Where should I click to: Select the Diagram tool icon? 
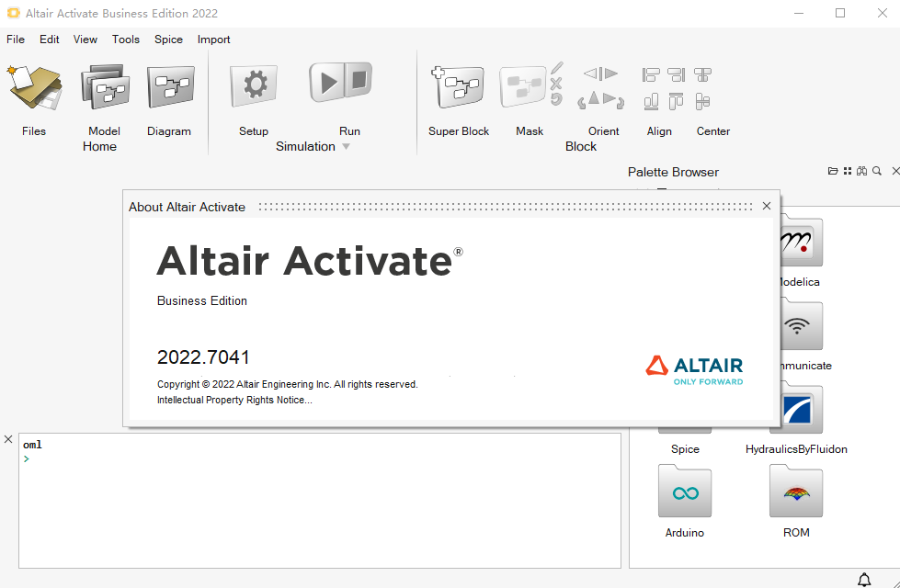click(x=170, y=86)
